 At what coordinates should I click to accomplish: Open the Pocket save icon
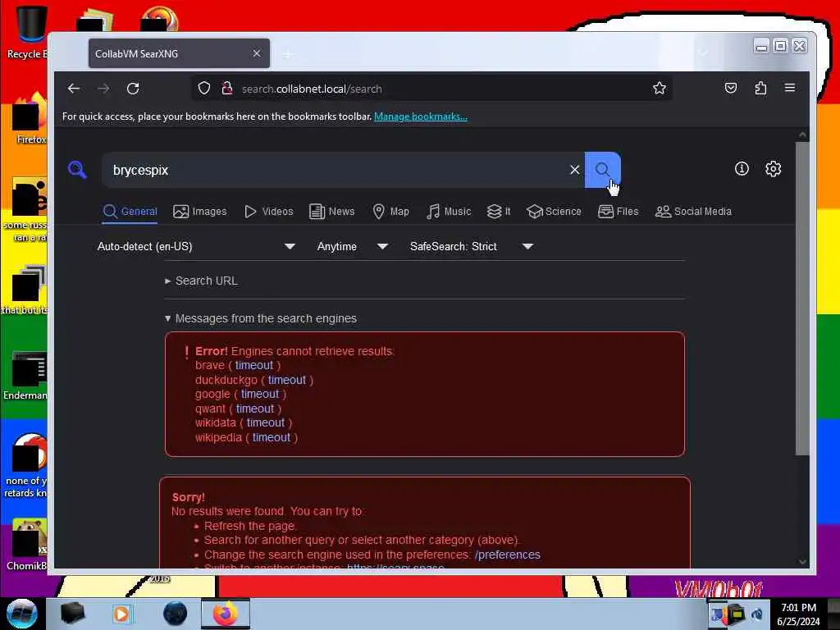point(731,89)
